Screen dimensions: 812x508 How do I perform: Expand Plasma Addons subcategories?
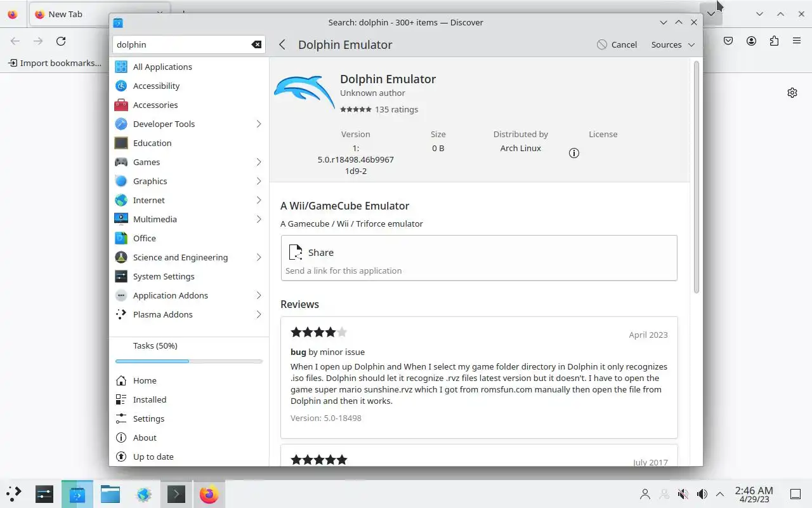click(259, 314)
